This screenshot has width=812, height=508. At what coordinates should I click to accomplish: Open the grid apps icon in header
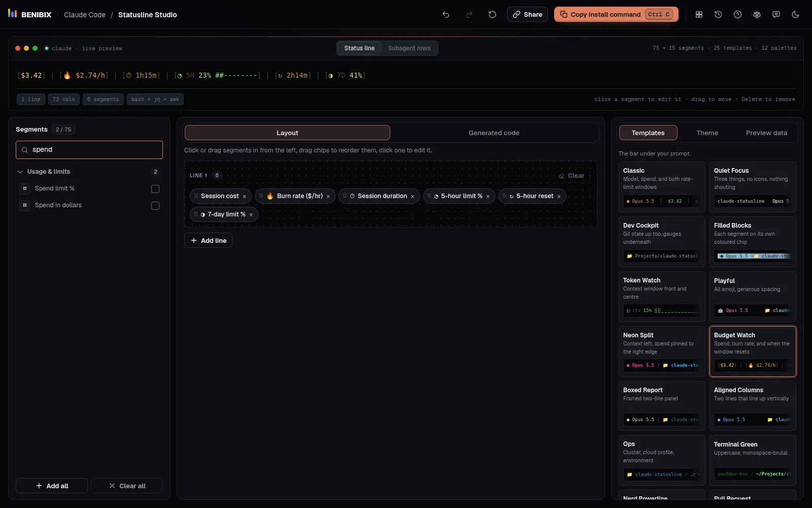click(699, 15)
